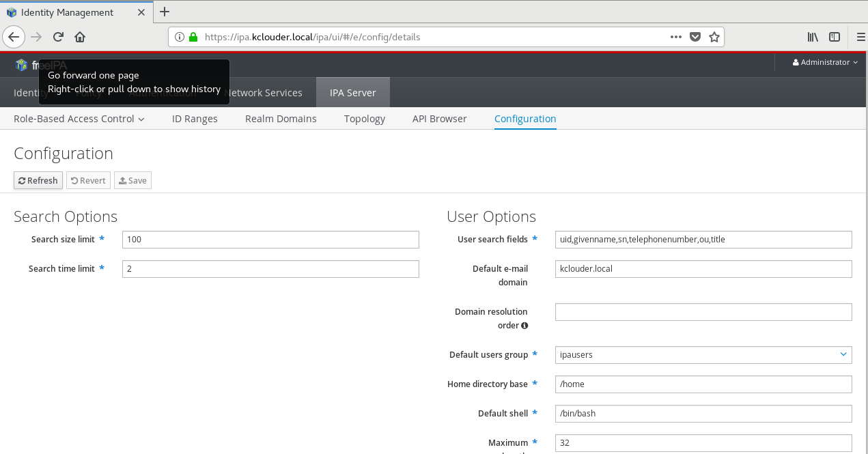Click the Default e-mail domain field
Screen dimensions: 868x454
point(703,269)
